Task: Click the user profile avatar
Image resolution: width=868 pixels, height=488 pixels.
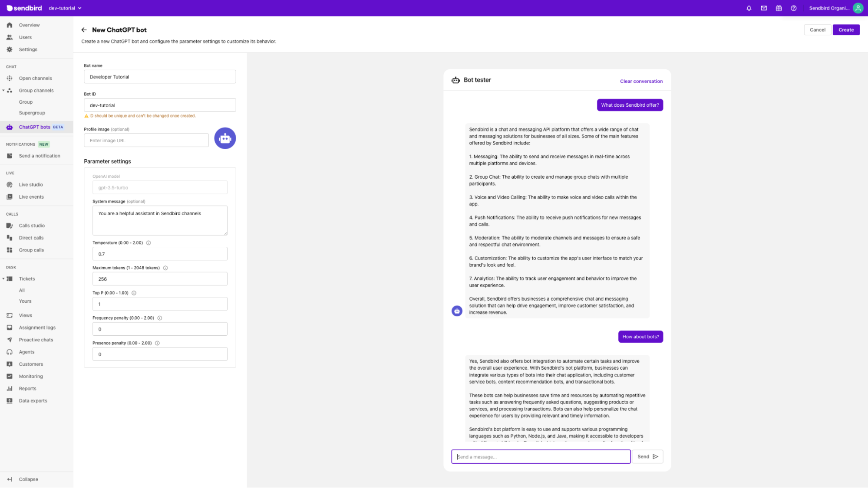Action: pyautogui.click(x=858, y=8)
